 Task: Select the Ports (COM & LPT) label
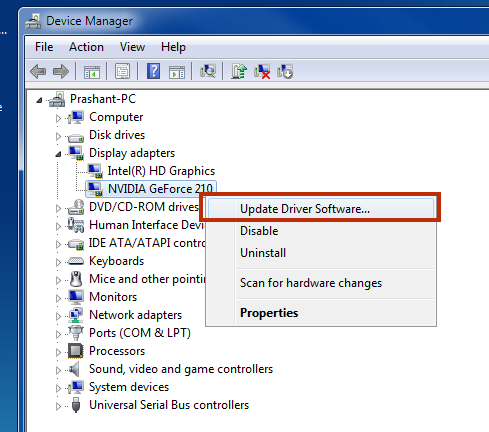pos(140,333)
